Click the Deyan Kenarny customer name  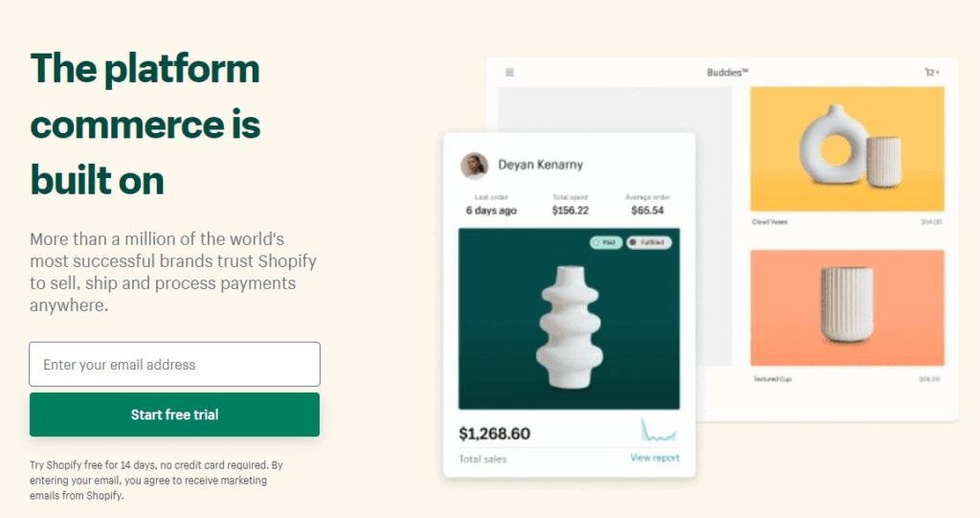[x=541, y=165]
